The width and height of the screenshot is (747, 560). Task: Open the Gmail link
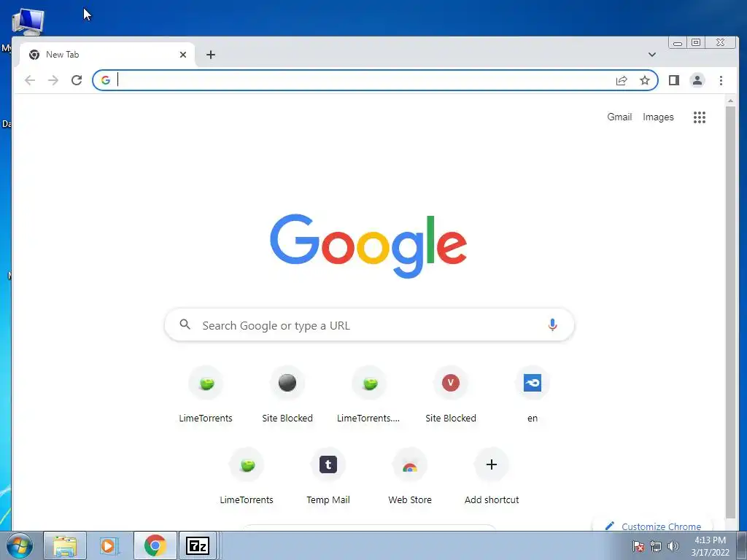point(619,117)
